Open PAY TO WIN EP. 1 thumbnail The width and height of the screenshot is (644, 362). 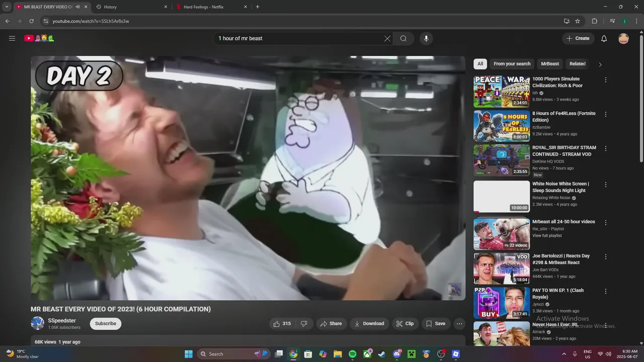coord(502,303)
